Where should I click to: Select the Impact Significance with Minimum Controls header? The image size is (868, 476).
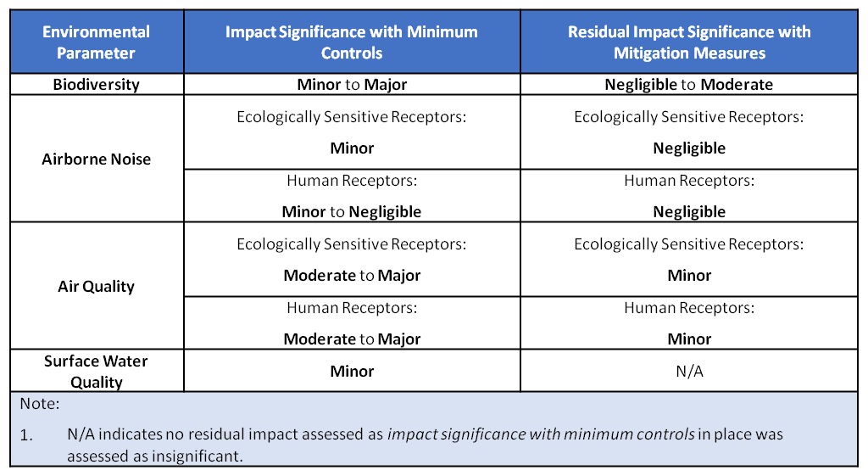point(352,42)
